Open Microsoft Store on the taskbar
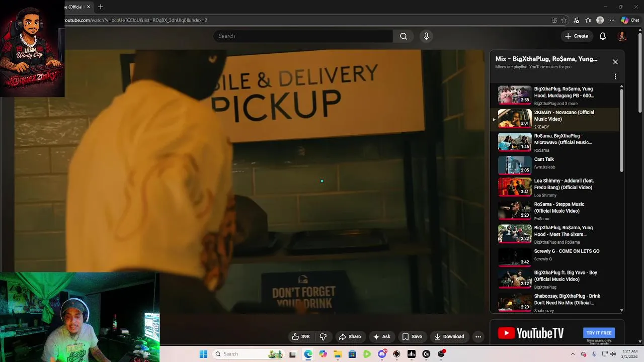This screenshot has width=644, height=362. click(x=352, y=354)
